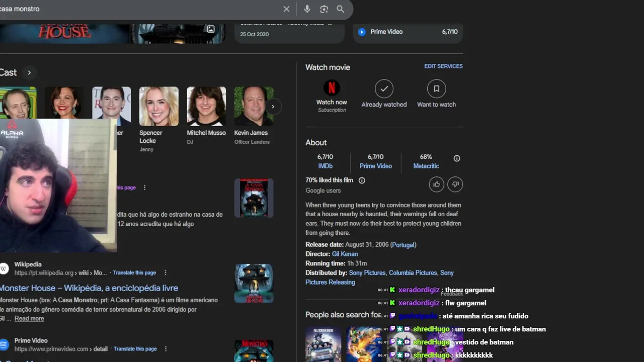Open EDIT SERVICES link
The width and height of the screenshot is (644, 362).
(443, 66)
